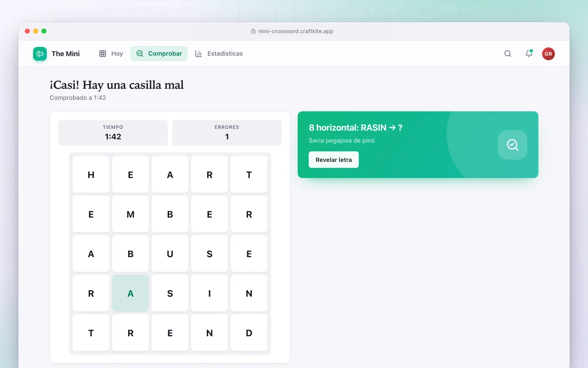Open the GR user avatar

click(548, 54)
